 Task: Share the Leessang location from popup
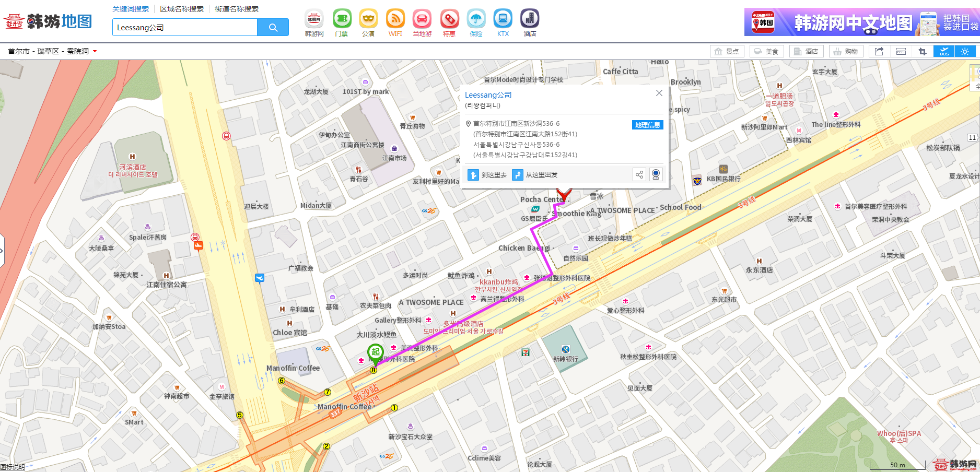pyautogui.click(x=639, y=174)
